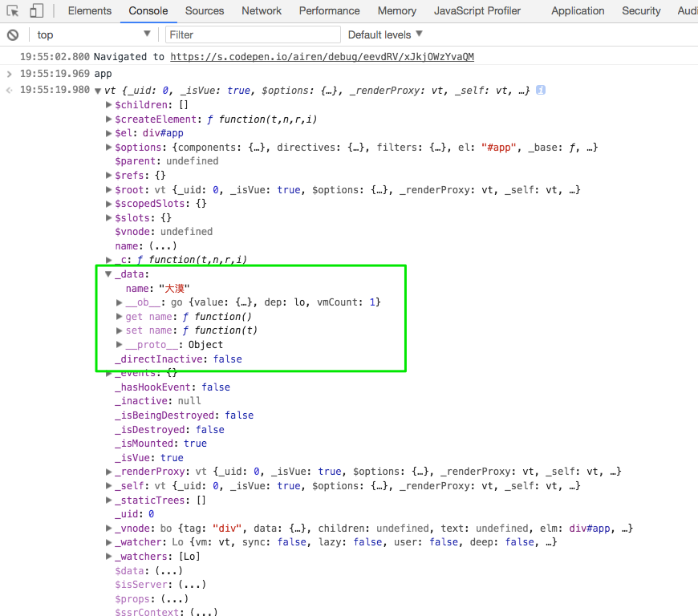Expand the get name getter
Viewport: 698px width, 616px height.
tap(119, 317)
